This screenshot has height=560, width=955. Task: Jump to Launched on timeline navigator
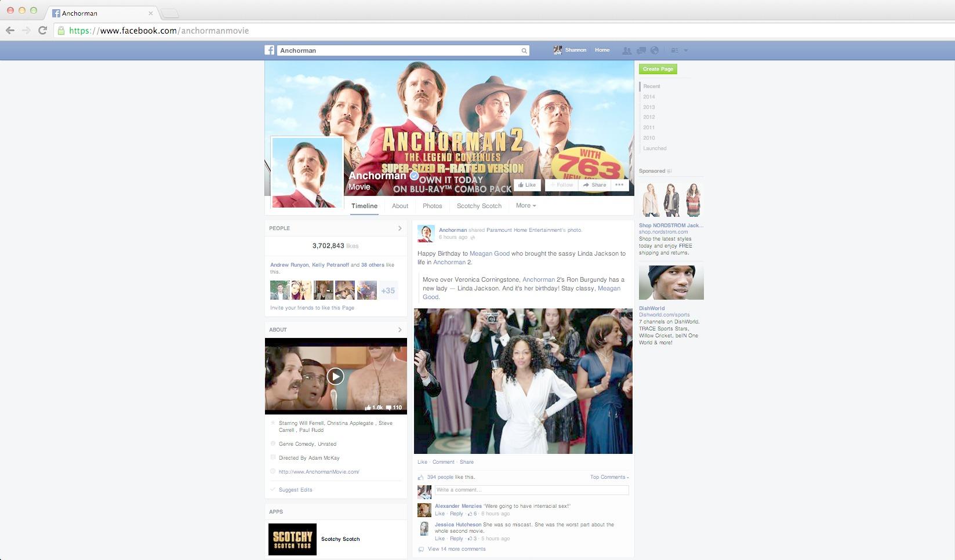point(655,148)
